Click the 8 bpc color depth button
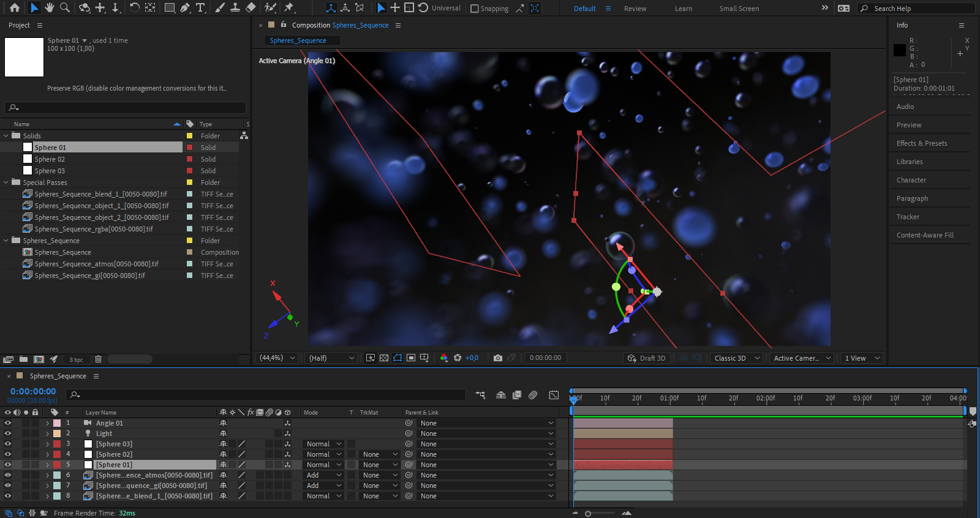This screenshot has height=518, width=980. [x=76, y=360]
